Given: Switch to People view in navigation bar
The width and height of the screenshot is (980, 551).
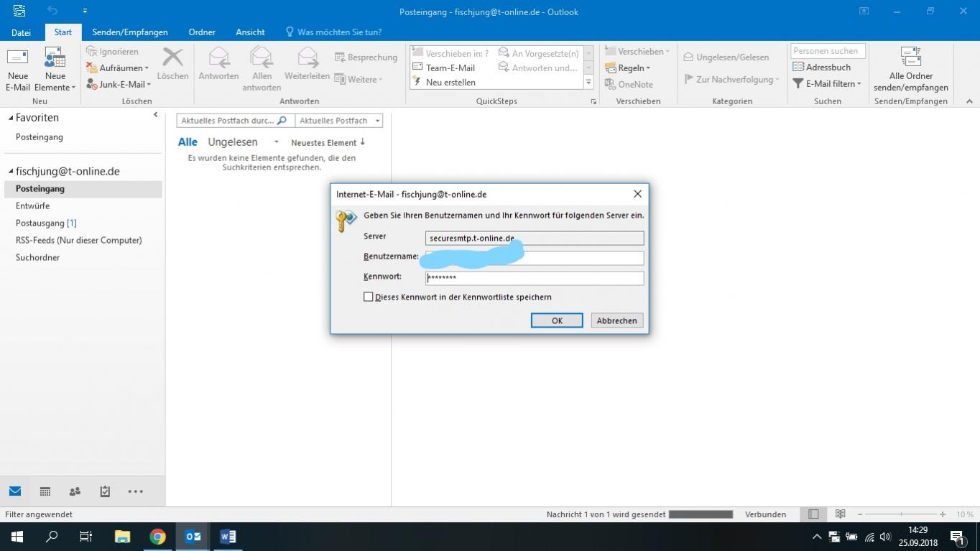Looking at the screenshot, I should click(x=75, y=491).
